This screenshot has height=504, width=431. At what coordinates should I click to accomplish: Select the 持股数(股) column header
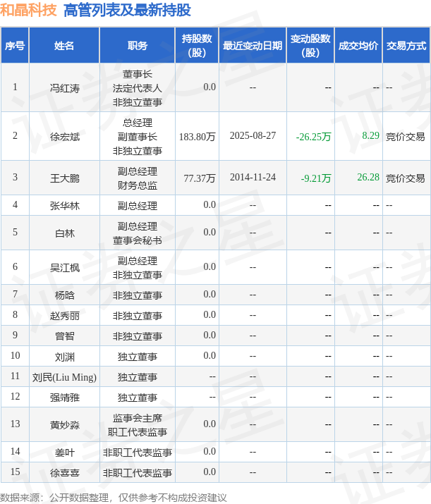197,46
